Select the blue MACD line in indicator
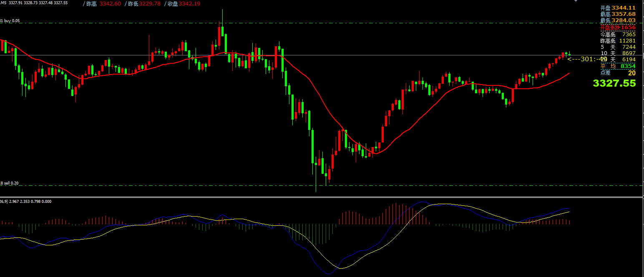The width and height of the screenshot is (644, 277). [421, 202]
